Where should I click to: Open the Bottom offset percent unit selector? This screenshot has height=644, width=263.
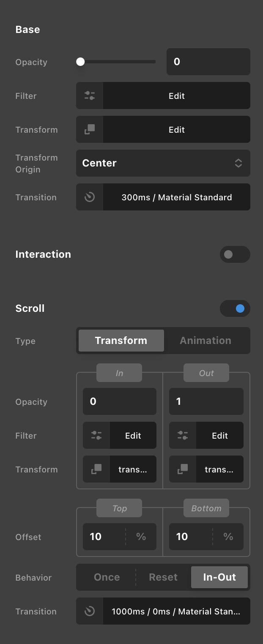(228, 537)
